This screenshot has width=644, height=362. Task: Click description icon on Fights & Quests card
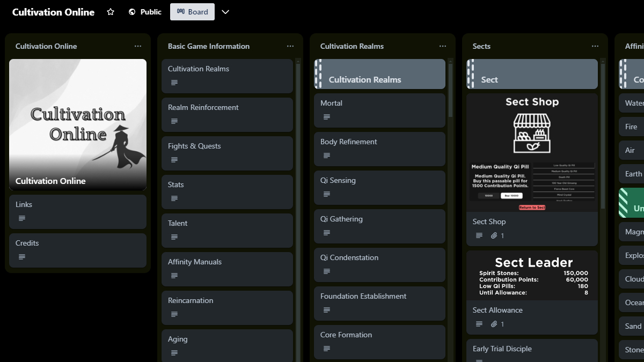point(174,160)
